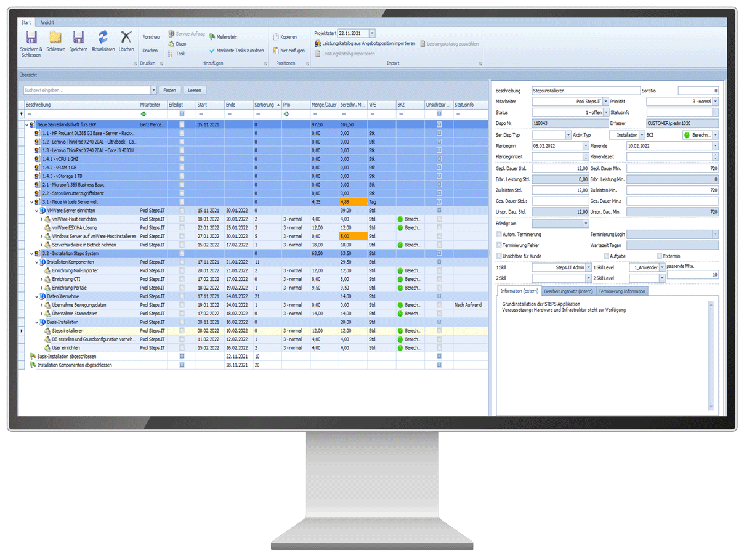Add a Dispo entry from the ribbon
The height and width of the screenshot is (560, 744).
click(x=172, y=44)
